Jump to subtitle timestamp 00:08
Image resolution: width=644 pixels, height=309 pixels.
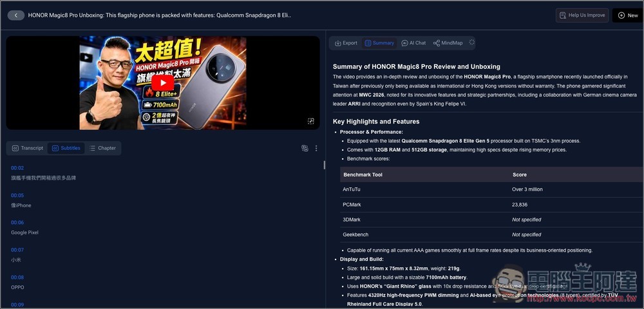(x=17, y=277)
